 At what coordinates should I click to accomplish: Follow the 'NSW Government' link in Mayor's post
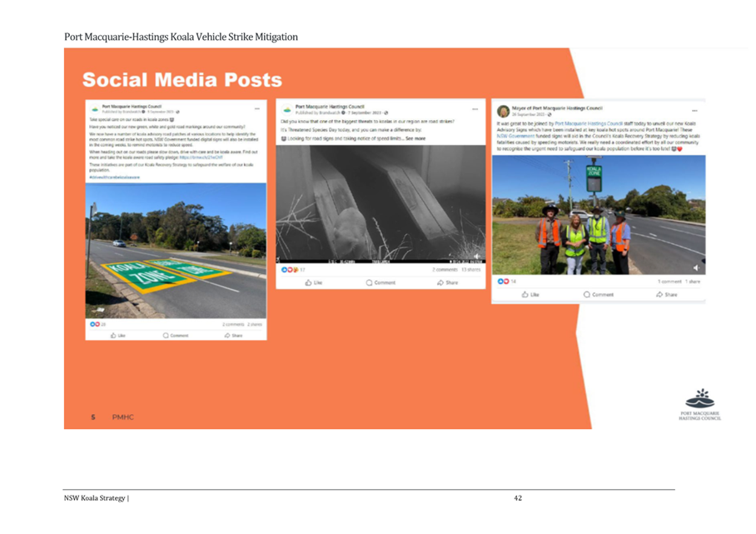515,136
